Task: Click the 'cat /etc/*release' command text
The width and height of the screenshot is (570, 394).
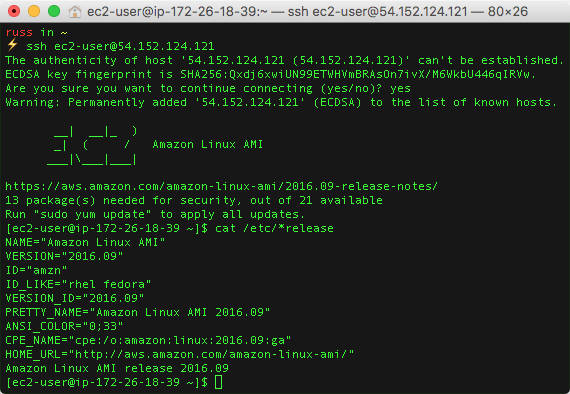Action: point(274,228)
